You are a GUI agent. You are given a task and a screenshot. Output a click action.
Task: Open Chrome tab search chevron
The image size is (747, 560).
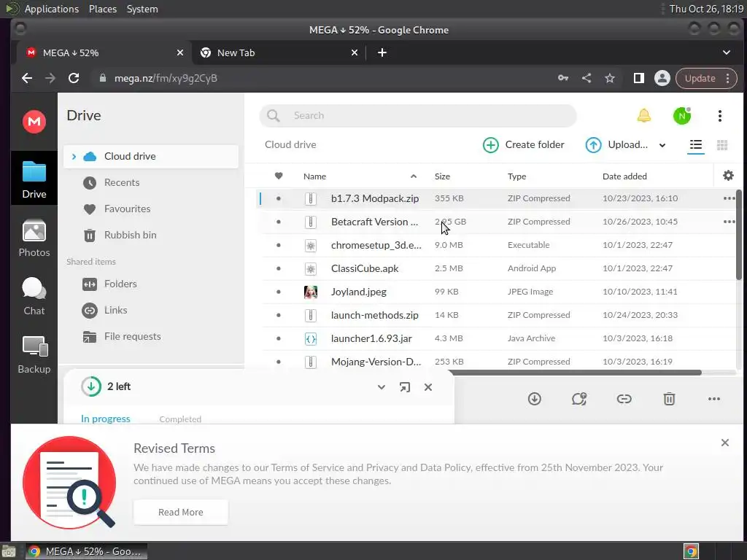(726, 52)
